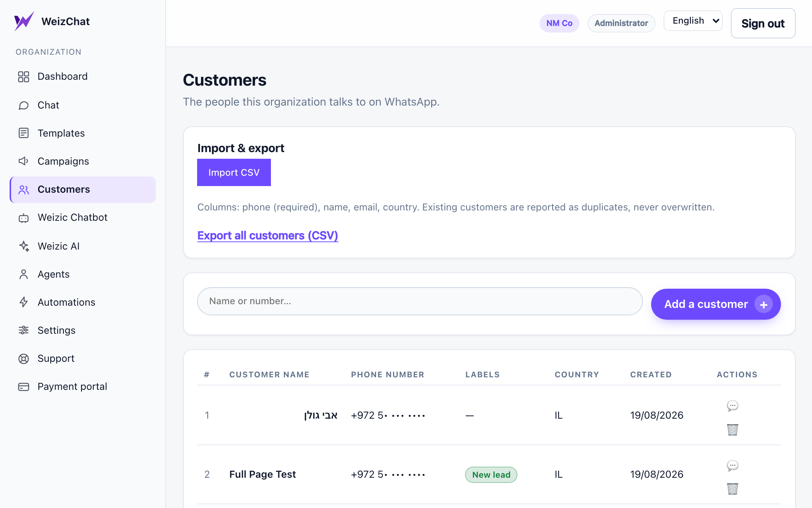Click the Templates document icon
The height and width of the screenshot is (508, 812).
pyautogui.click(x=24, y=133)
